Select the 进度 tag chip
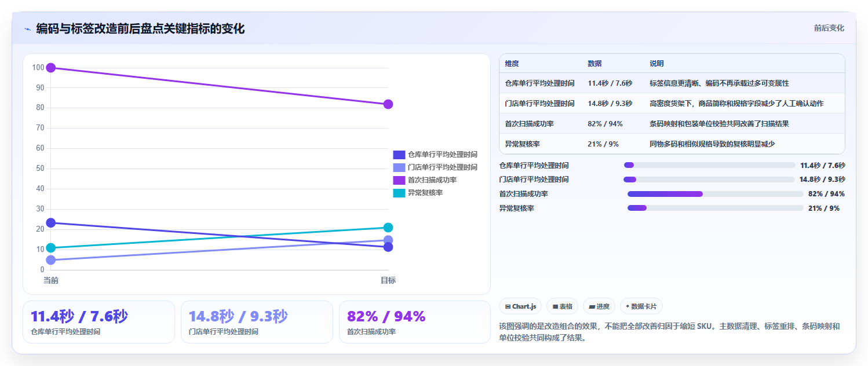The height and width of the screenshot is (366, 868). point(599,306)
